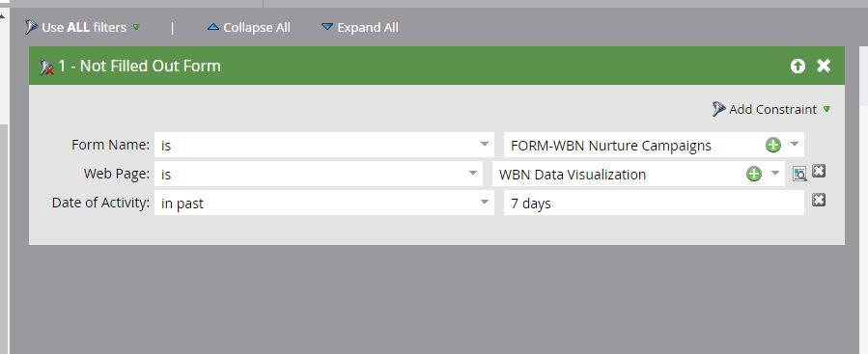Click the 7 days value field
868x354 pixels.
click(654, 203)
